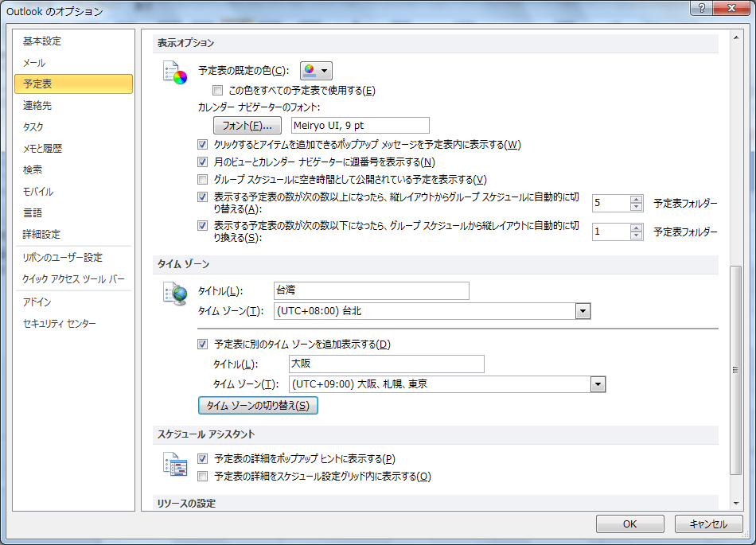The height and width of the screenshot is (545, 756).
Task: Click the calendar color palette icon
Action: point(174,72)
